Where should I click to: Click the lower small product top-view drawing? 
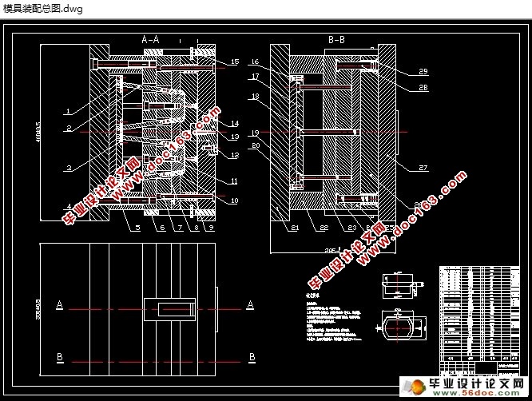click(x=401, y=326)
